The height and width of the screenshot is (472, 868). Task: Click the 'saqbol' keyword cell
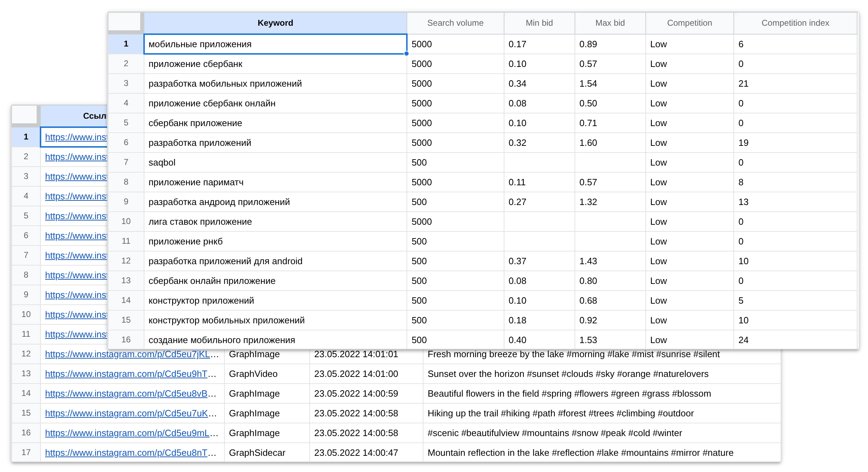275,162
